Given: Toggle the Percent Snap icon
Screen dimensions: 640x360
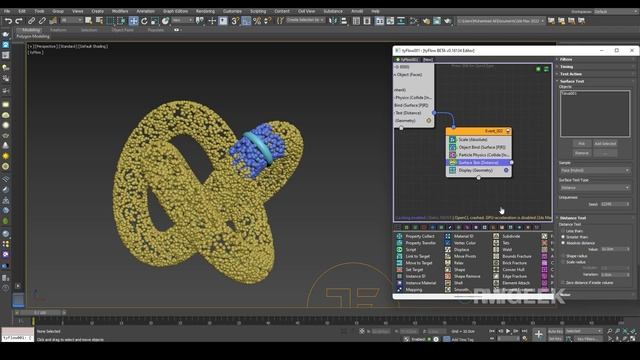Looking at the screenshot, I should [257, 21].
